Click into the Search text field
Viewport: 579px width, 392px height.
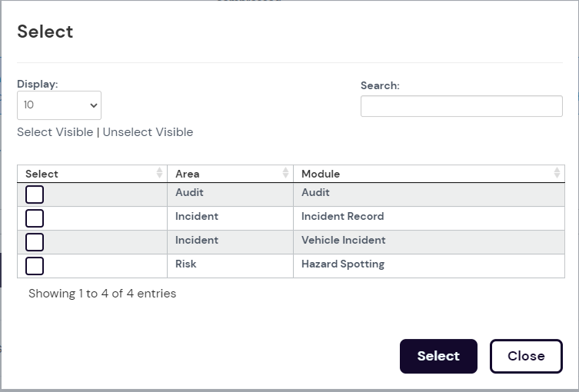coord(461,106)
